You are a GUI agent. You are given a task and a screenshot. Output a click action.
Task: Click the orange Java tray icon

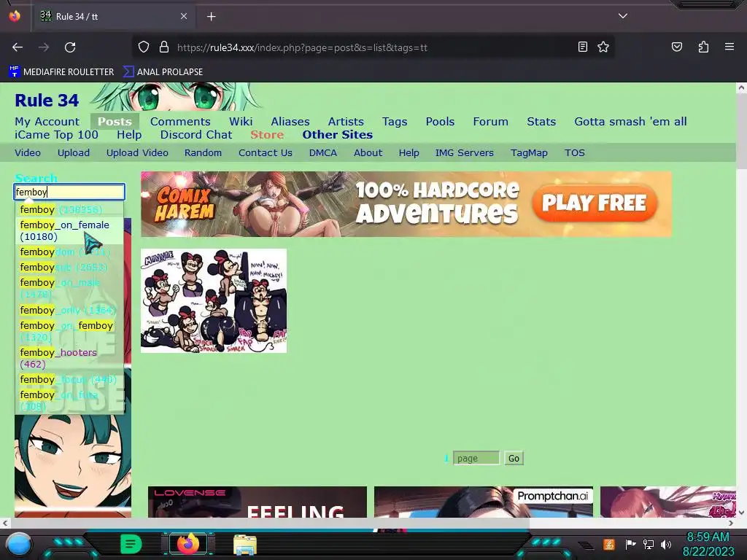point(609,544)
